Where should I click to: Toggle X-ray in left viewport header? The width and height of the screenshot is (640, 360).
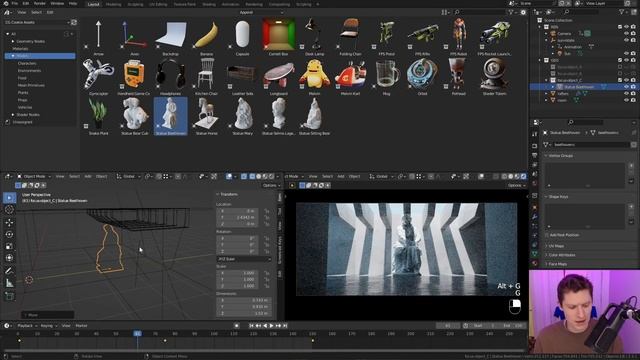tap(244, 176)
